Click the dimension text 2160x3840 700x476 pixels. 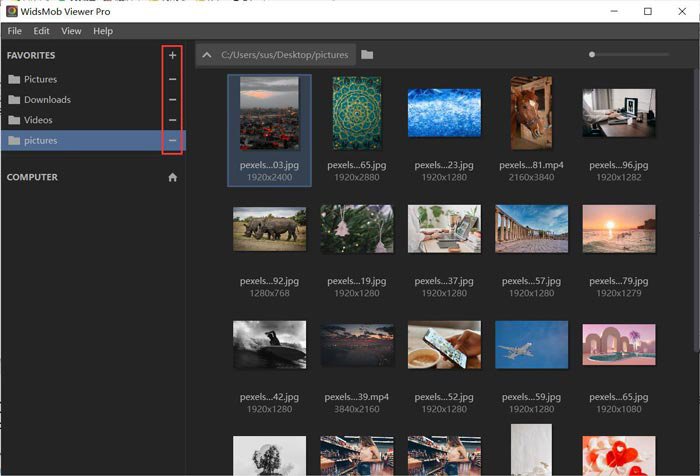pos(531,177)
